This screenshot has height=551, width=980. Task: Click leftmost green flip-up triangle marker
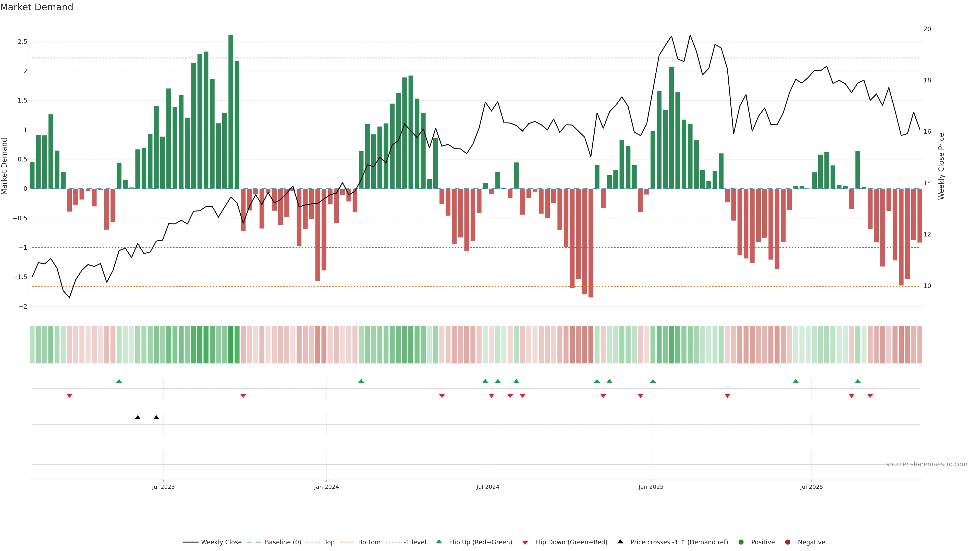(x=119, y=381)
